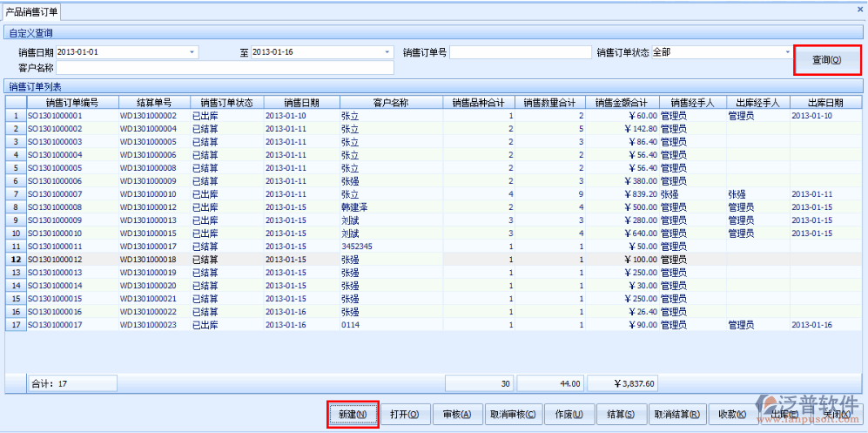Click the 新建(N) button
The image size is (868, 433).
coord(353,415)
